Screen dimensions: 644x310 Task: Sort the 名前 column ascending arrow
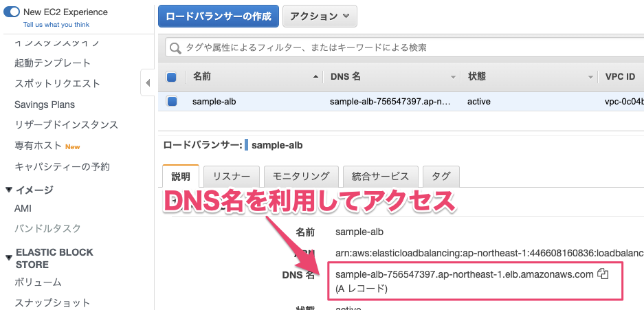click(x=315, y=77)
